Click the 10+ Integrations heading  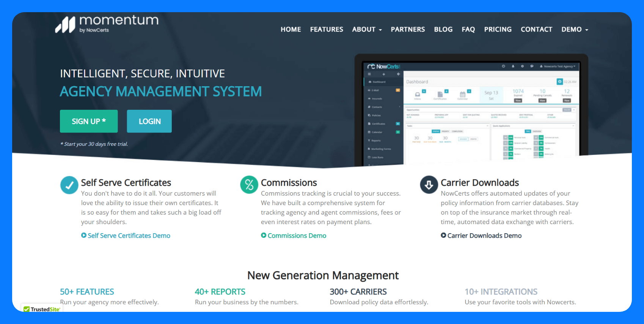501,292
